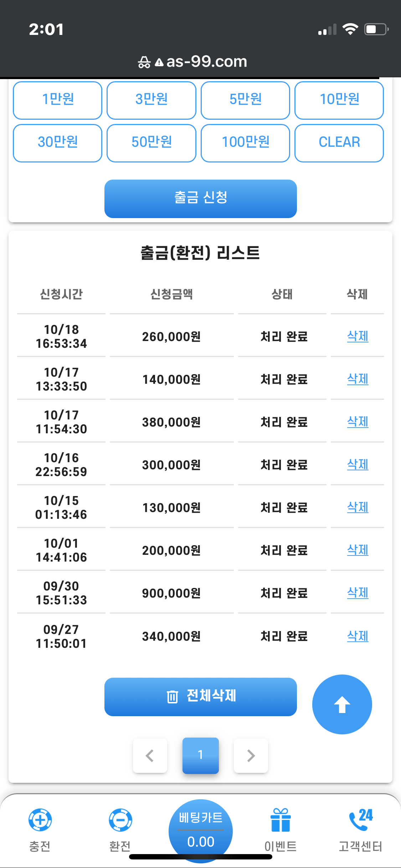Delete the 260,000원 withdrawal entry
Viewport: 401px width, 868px height.
358,336
